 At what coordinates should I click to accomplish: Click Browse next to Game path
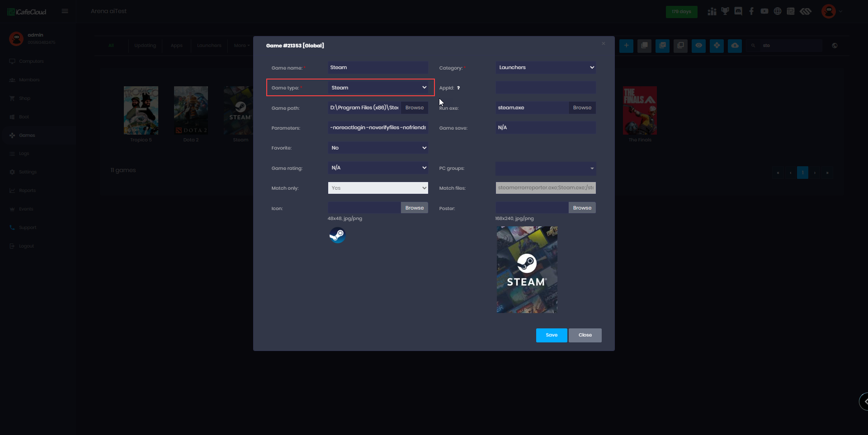pyautogui.click(x=415, y=108)
